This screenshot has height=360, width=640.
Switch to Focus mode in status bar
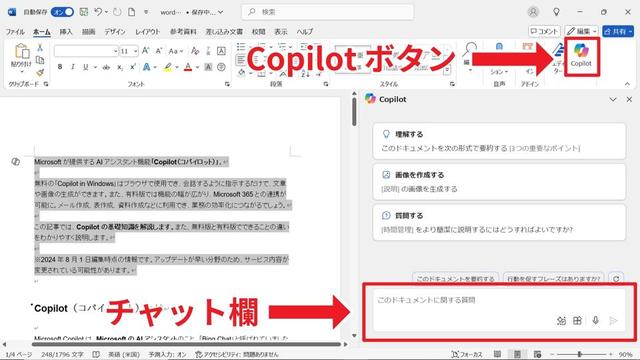(x=467, y=354)
